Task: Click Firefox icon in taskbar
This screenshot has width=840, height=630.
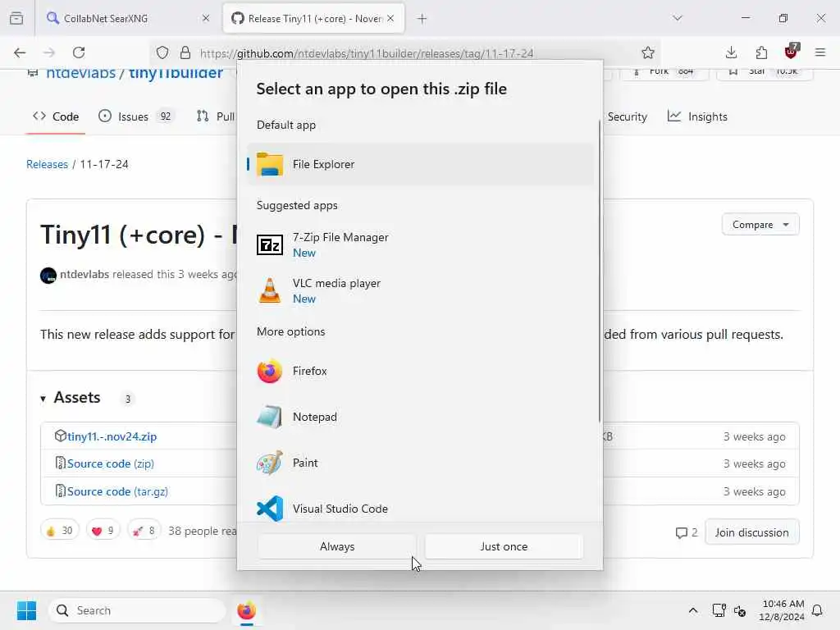Action: (x=246, y=610)
